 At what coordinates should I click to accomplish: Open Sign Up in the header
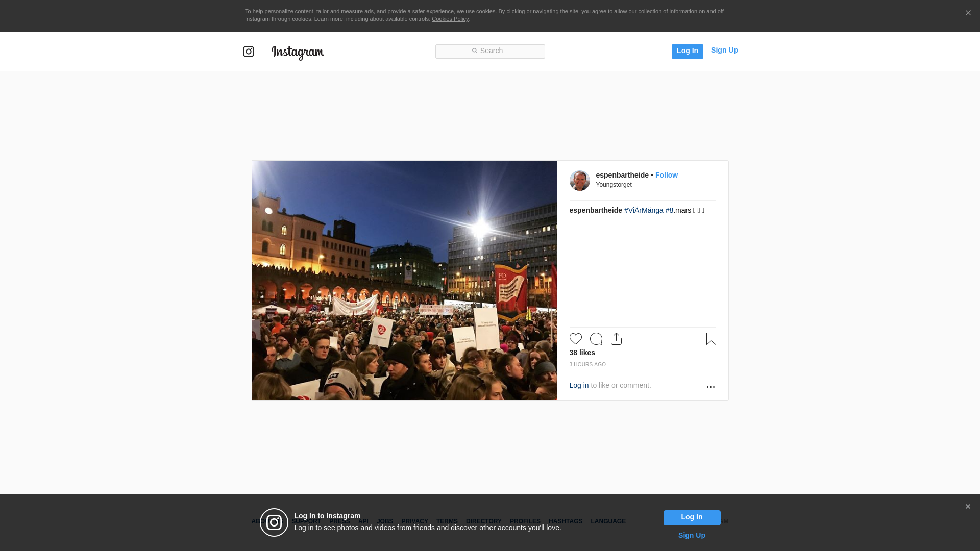point(724,50)
